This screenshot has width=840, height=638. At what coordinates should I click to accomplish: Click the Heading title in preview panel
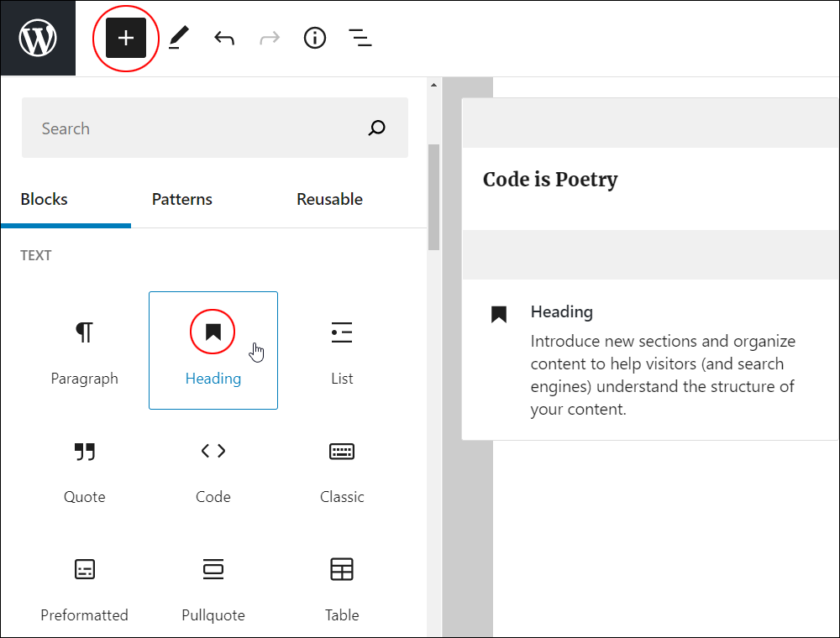(x=561, y=311)
